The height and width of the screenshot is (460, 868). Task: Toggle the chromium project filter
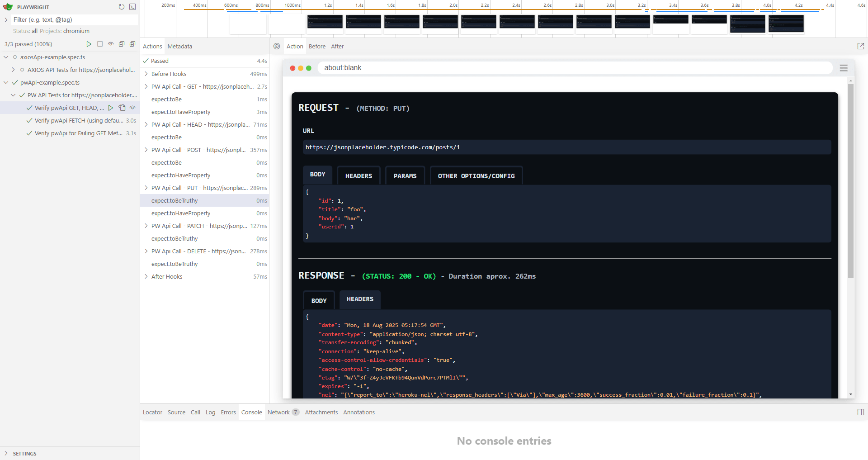click(76, 31)
